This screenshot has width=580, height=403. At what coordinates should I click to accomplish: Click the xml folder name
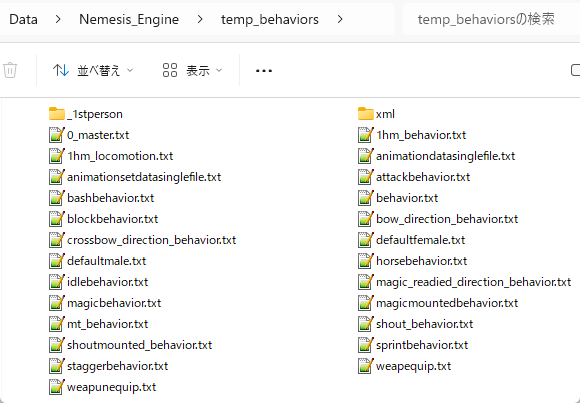coord(385,114)
